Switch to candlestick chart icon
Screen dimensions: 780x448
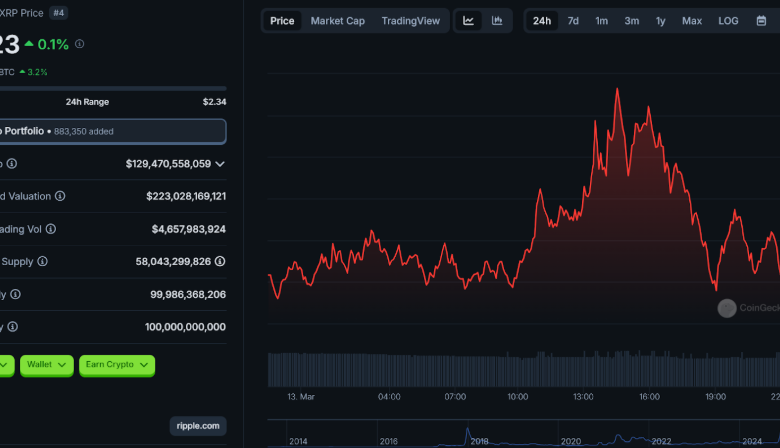click(x=497, y=21)
